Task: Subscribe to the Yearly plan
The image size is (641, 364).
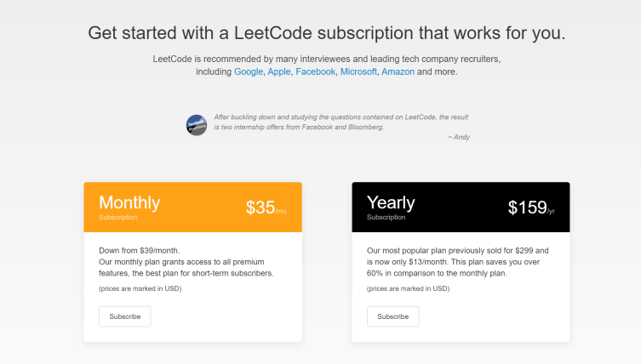Action: tap(392, 316)
